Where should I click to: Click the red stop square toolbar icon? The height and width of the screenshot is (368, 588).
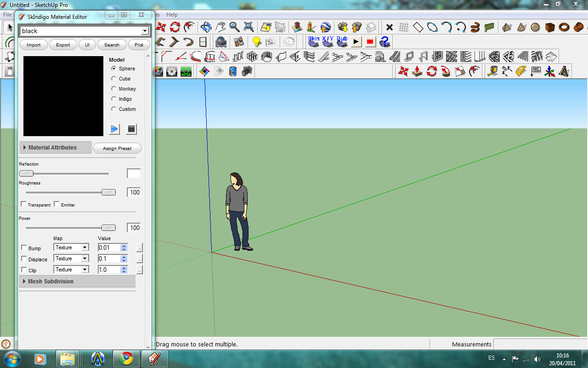(370, 42)
